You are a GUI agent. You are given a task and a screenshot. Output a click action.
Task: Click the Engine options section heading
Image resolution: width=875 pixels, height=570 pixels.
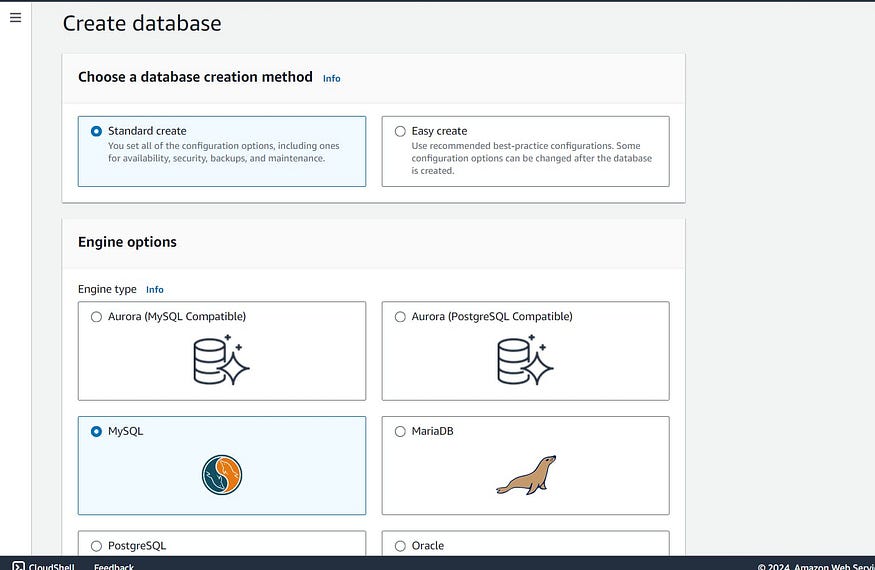127,242
